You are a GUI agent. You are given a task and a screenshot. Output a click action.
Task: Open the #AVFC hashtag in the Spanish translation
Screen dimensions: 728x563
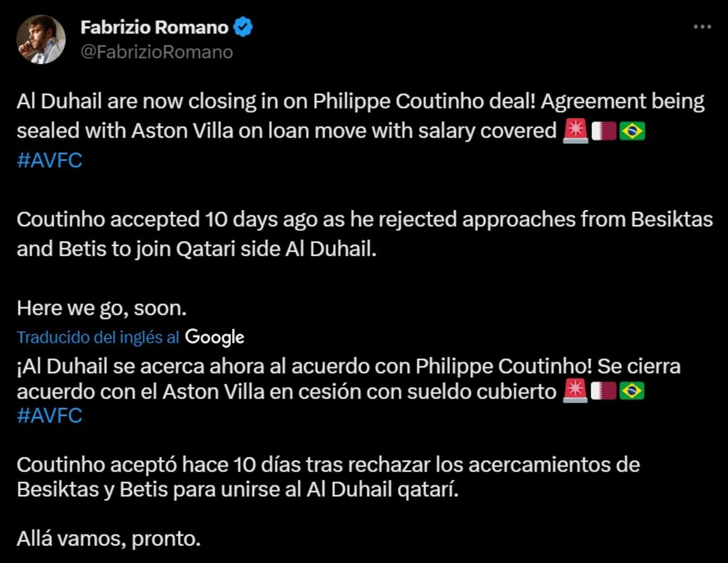[x=49, y=416]
